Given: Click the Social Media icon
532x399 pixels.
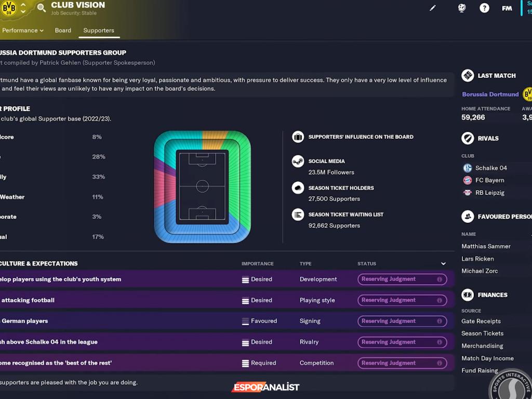Looking at the screenshot, I should tap(298, 161).
